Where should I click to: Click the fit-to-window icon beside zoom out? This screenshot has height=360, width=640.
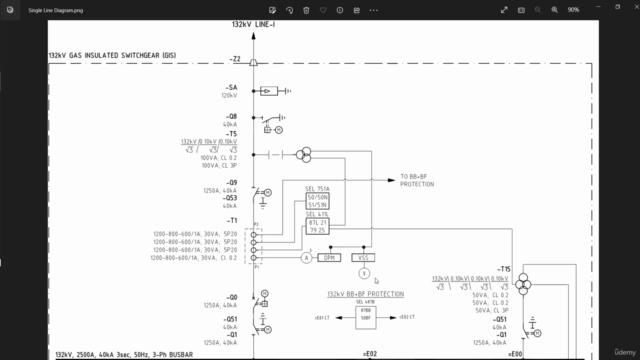[x=521, y=10]
